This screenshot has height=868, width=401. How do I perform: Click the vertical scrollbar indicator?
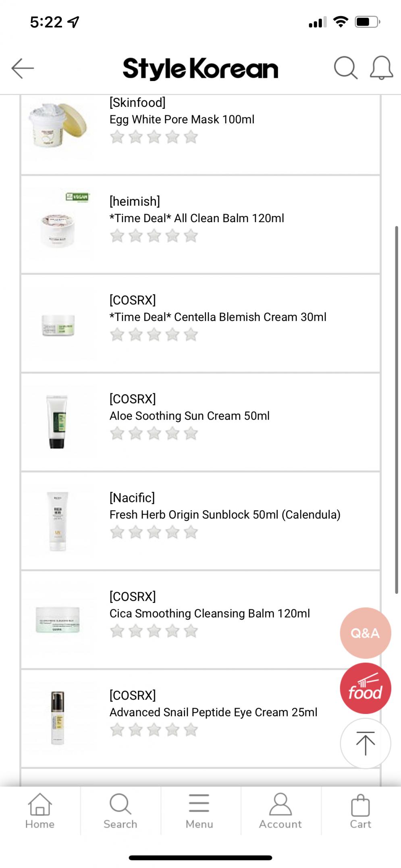(x=397, y=410)
